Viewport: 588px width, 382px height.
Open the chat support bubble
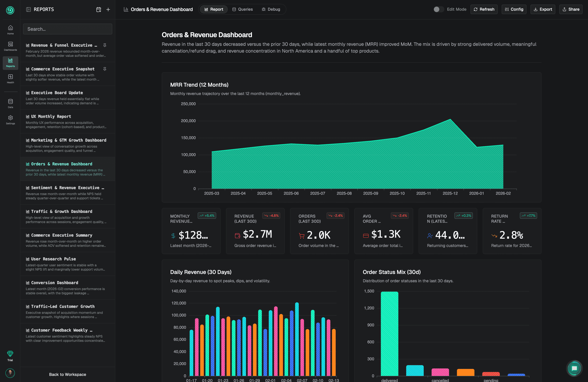tap(574, 368)
